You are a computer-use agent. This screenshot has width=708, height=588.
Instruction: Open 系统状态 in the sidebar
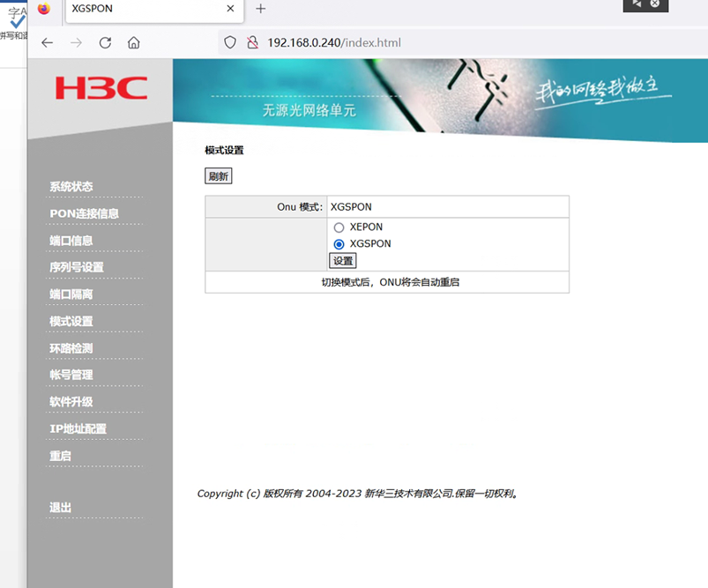coord(71,187)
